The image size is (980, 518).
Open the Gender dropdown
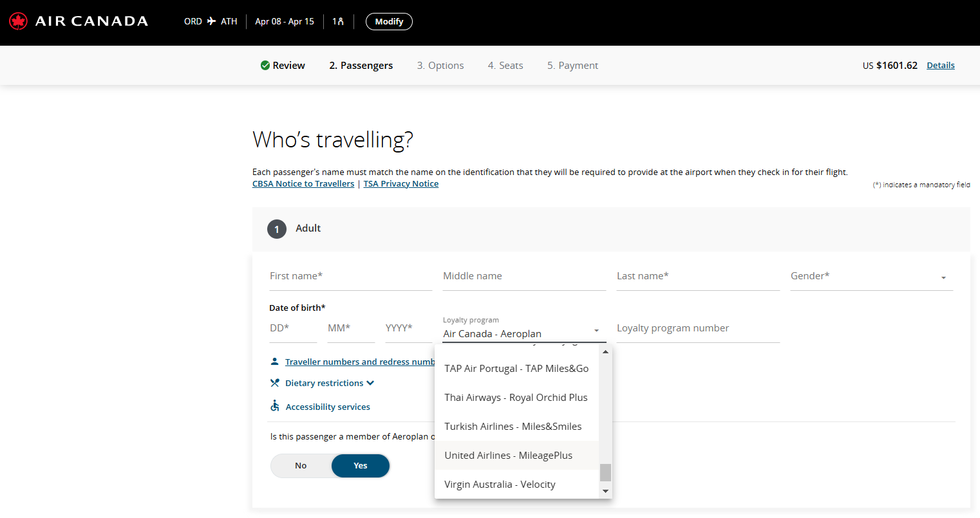pos(871,277)
